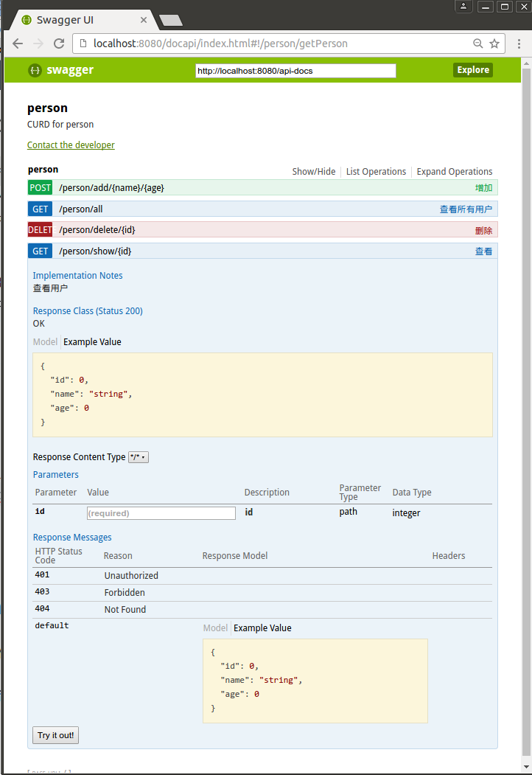Click the 401 status code cell
Screen dimensions: 532x775
pyautogui.click(x=43, y=575)
